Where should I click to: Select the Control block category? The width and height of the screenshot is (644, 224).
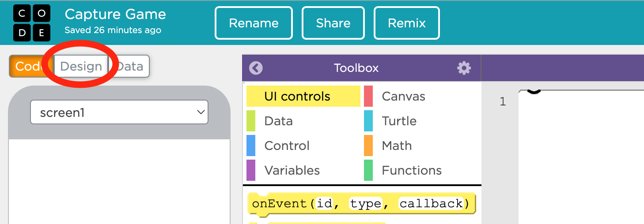[287, 146]
